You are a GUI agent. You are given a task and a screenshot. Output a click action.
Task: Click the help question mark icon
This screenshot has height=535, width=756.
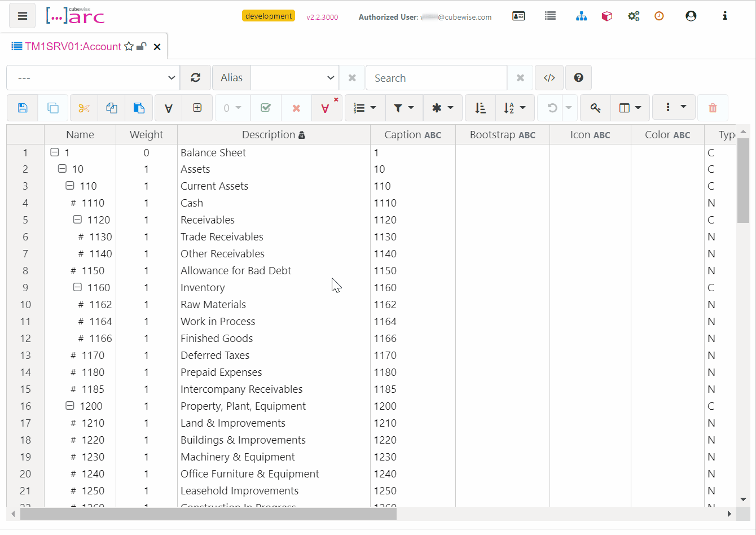[x=578, y=78]
